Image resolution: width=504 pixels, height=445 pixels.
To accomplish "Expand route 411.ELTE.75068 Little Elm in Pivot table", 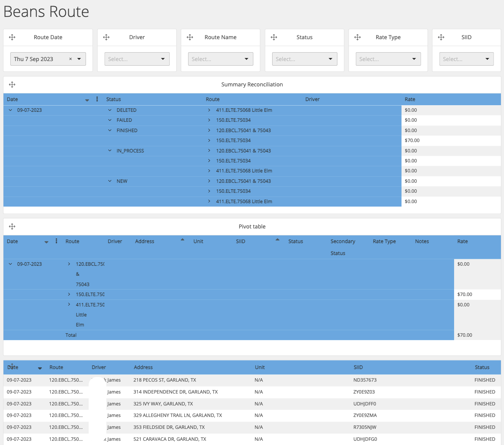I will coord(69,304).
